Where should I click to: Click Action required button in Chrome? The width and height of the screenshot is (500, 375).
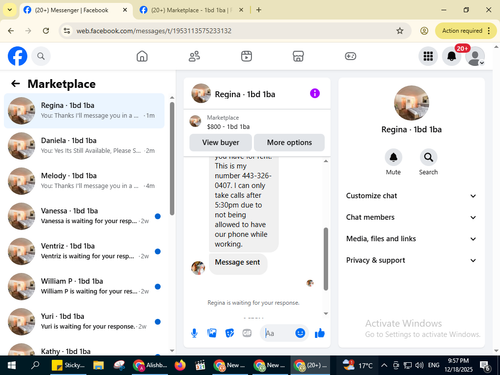[466, 31]
